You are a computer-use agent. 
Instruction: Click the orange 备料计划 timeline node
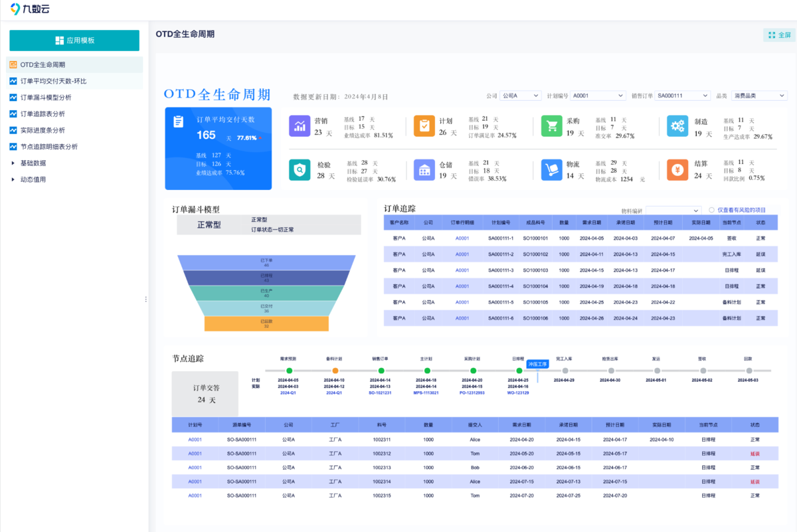point(335,371)
